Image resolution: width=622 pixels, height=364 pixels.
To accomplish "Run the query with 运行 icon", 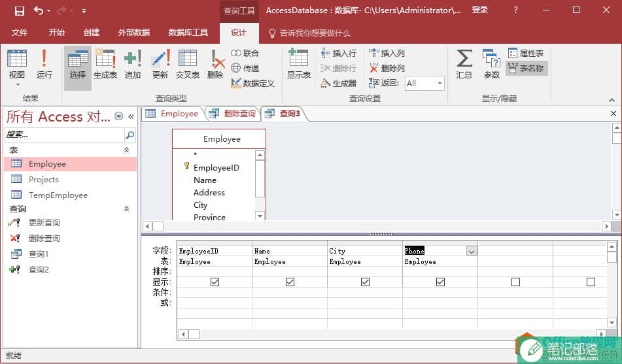I will coord(44,64).
